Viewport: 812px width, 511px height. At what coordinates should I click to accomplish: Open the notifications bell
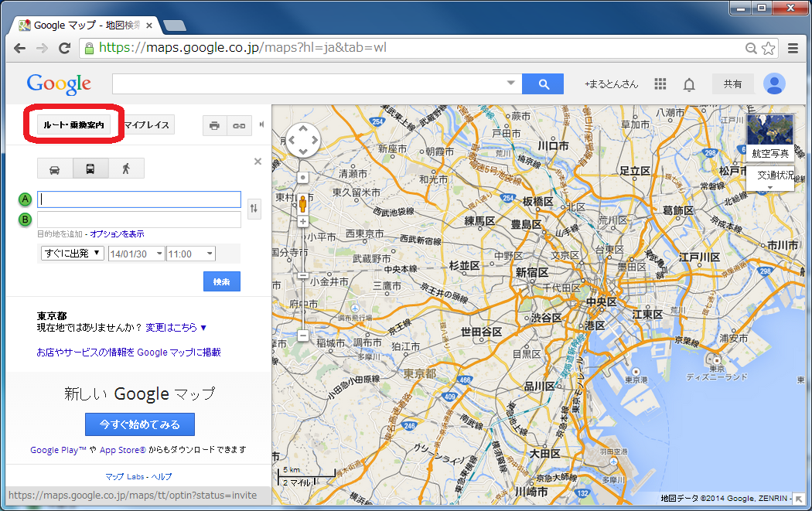[689, 84]
